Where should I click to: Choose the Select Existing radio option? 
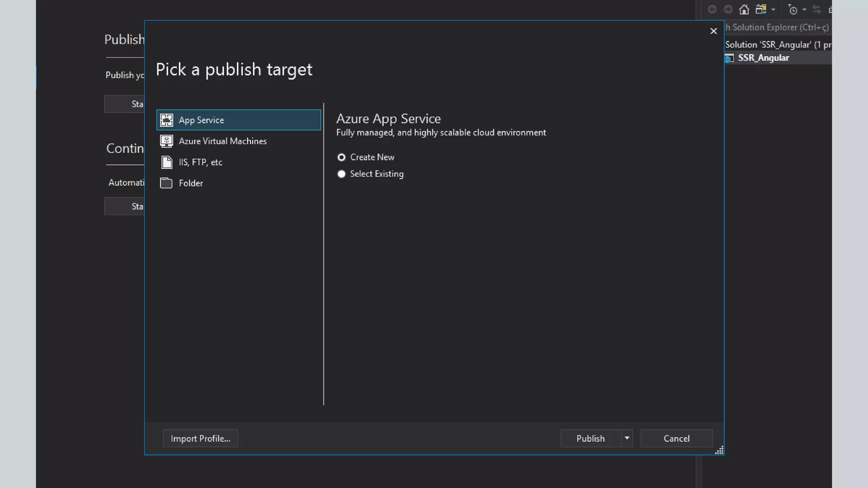[341, 174]
